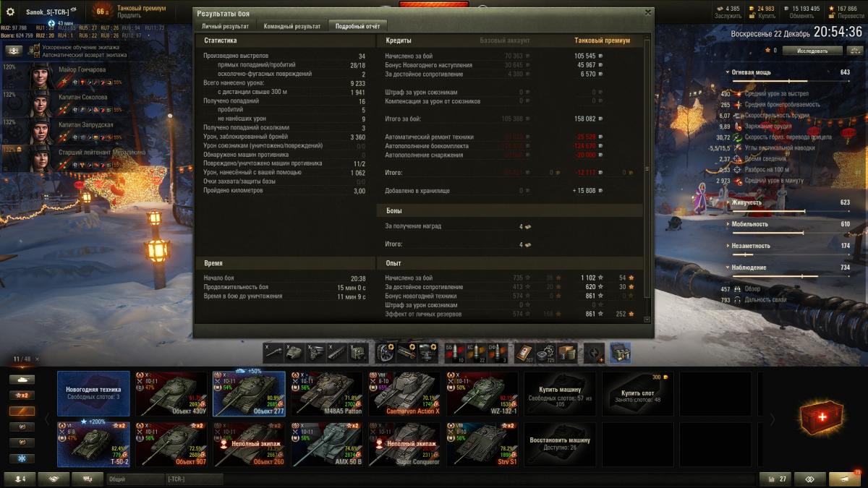Click the crew operations button above crew list
Screen dimensions: 868x488
(14, 51)
